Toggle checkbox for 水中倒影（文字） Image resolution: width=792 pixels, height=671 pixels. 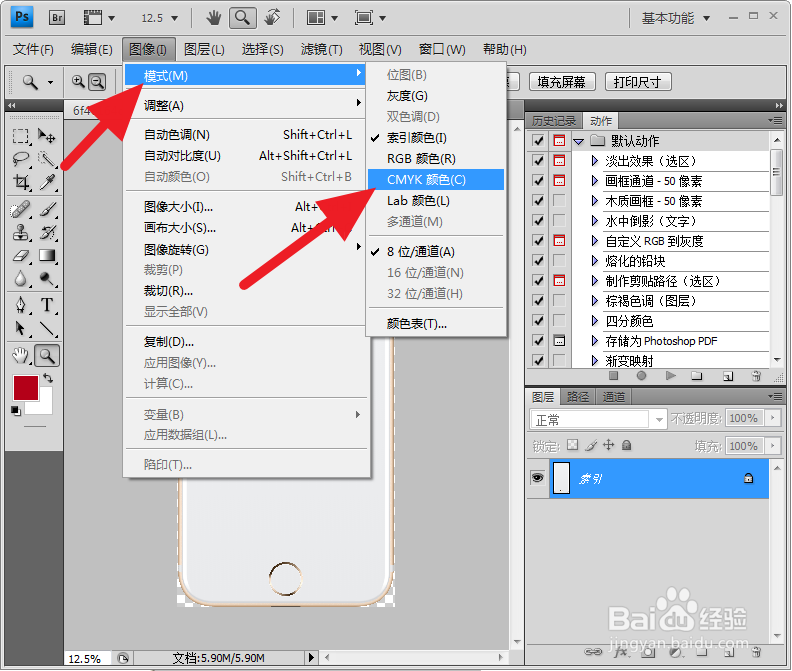[538, 220]
